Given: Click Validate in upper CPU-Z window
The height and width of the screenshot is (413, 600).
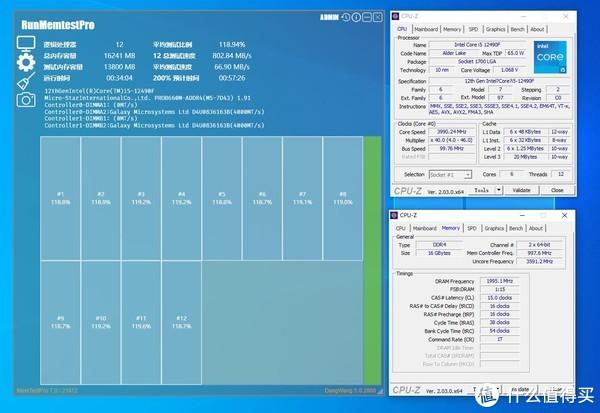Looking at the screenshot, I should click(521, 190).
